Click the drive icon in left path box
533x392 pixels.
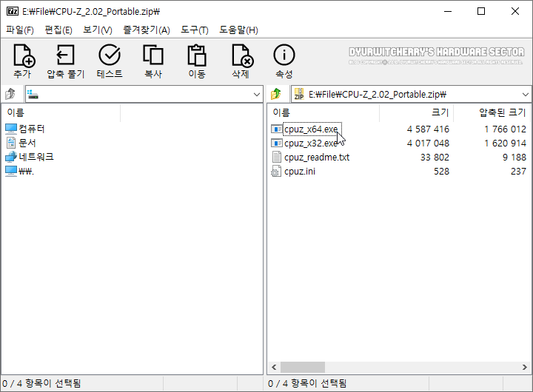click(x=33, y=94)
